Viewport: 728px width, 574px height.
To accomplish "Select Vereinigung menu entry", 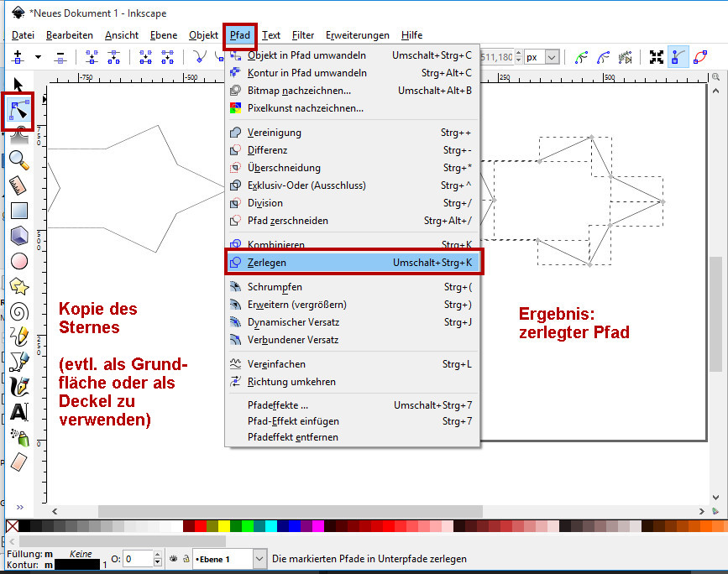I will (x=352, y=133).
